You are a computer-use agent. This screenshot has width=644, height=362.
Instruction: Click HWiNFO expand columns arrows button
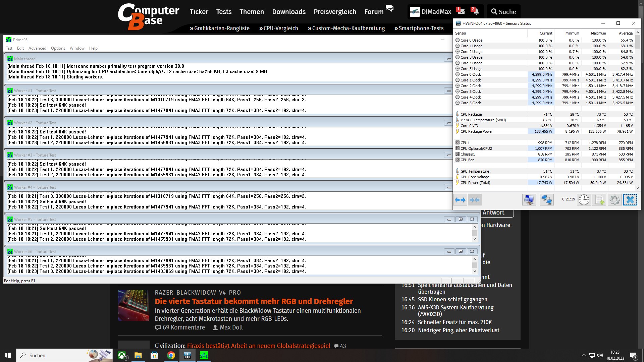pyautogui.click(x=460, y=200)
